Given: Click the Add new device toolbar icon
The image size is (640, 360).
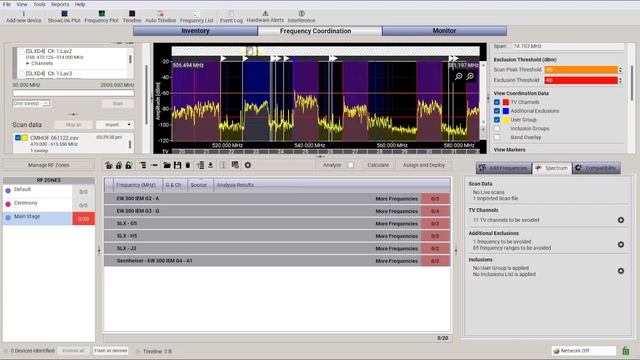Looking at the screenshot, I should (24, 17).
